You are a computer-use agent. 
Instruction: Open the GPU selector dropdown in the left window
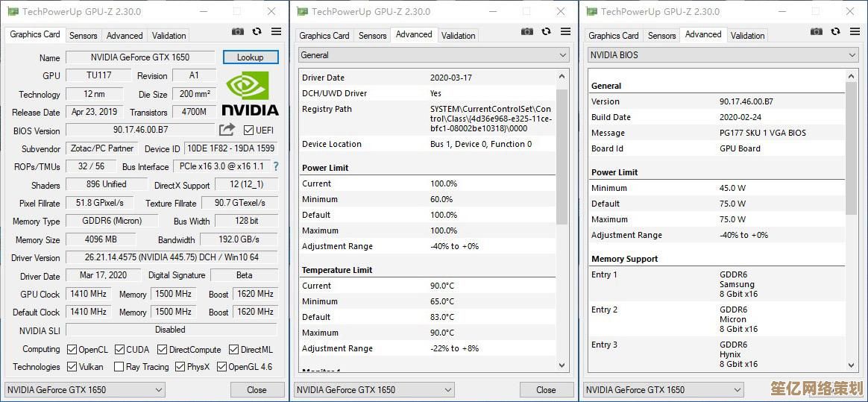pos(85,389)
